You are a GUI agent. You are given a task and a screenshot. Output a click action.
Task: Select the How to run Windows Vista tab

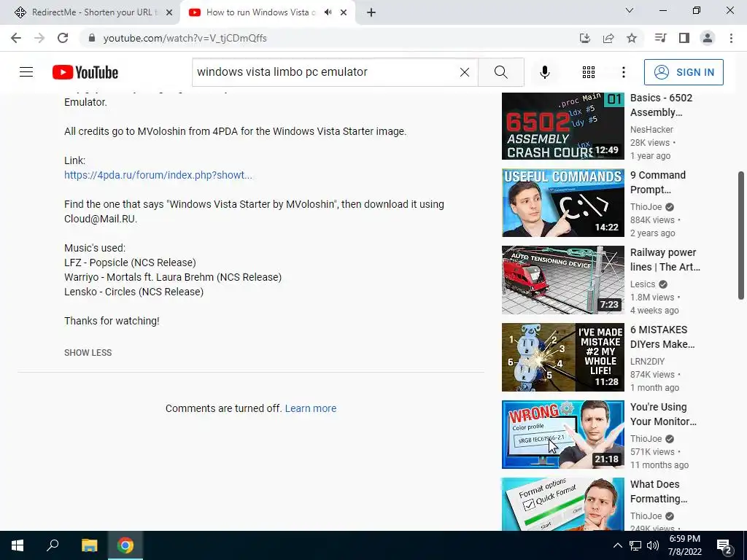260,12
